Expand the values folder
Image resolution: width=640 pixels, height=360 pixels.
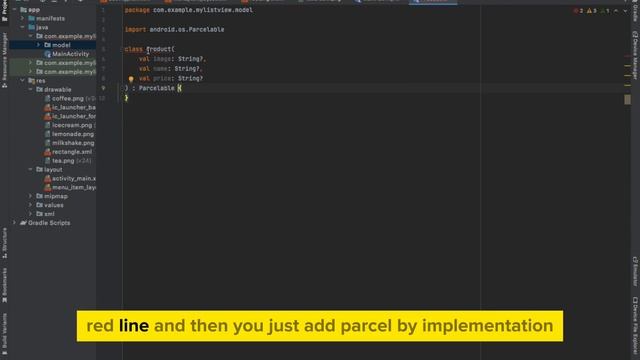(31, 205)
